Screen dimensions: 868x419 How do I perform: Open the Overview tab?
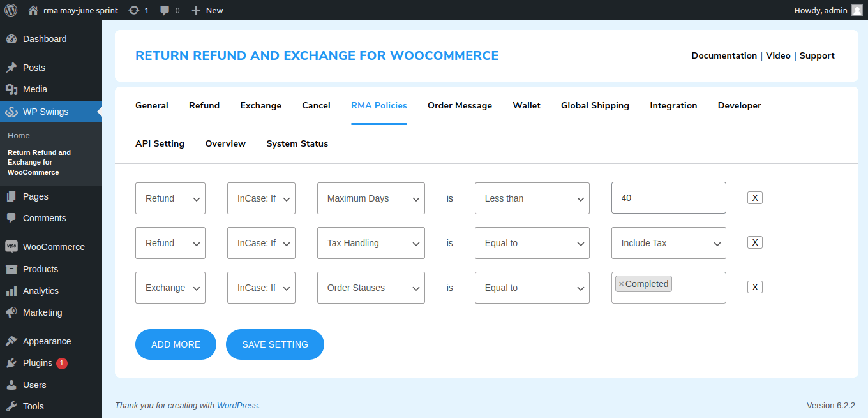click(x=225, y=144)
